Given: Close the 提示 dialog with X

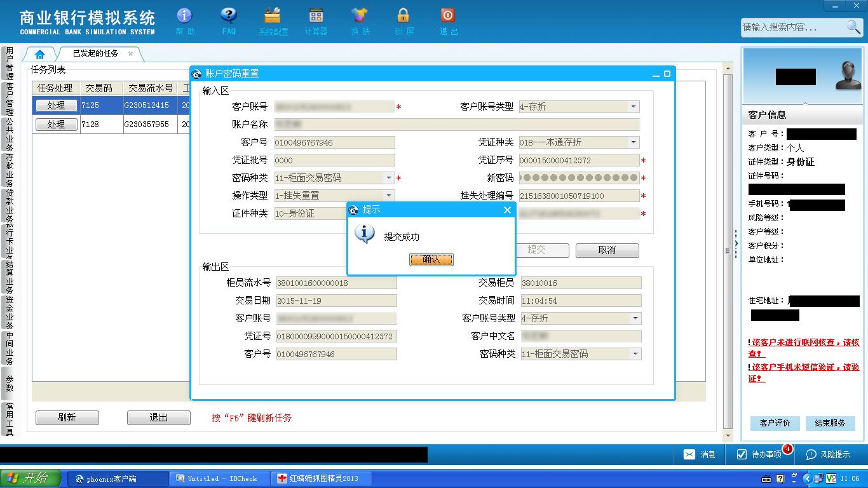Looking at the screenshot, I should pyautogui.click(x=507, y=210).
